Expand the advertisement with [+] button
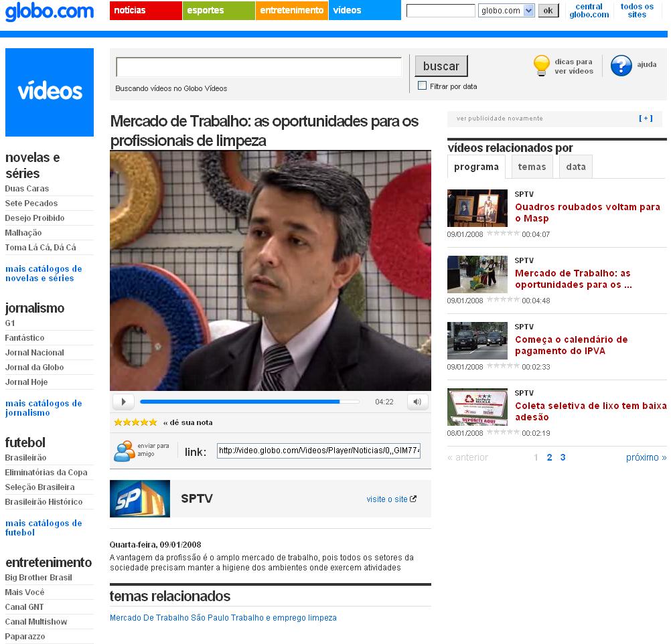 (x=645, y=118)
